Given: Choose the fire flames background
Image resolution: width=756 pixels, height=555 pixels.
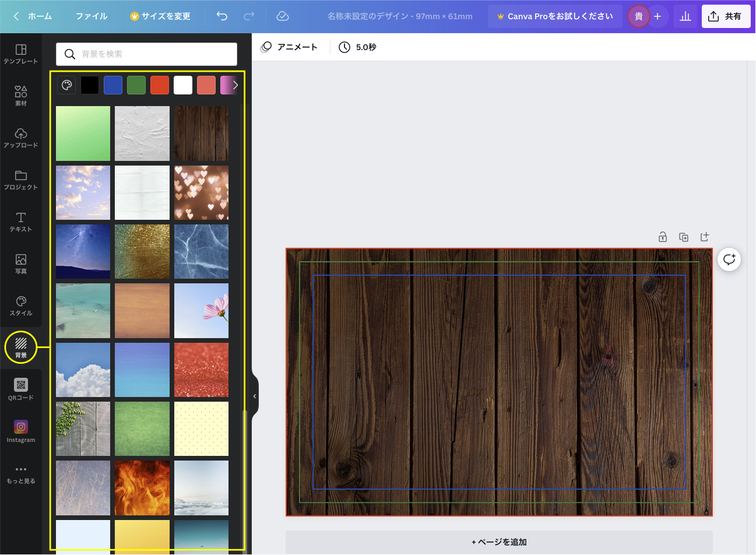Looking at the screenshot, I should coord(142,488).
